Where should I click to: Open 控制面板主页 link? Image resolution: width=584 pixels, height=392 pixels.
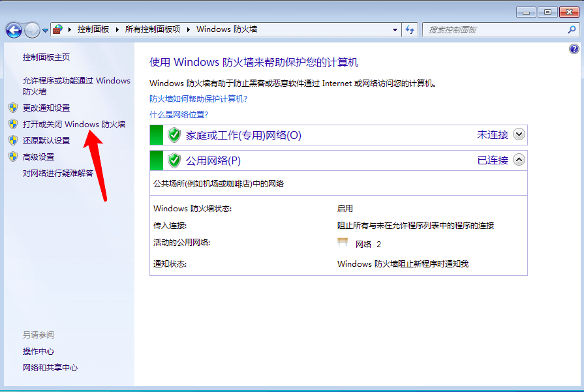46,57
